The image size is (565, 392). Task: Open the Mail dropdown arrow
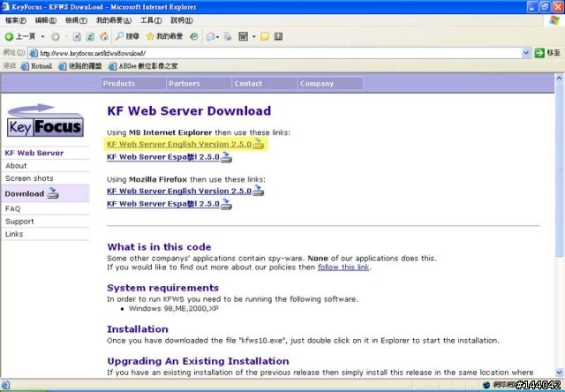click(x=218, y=37)
